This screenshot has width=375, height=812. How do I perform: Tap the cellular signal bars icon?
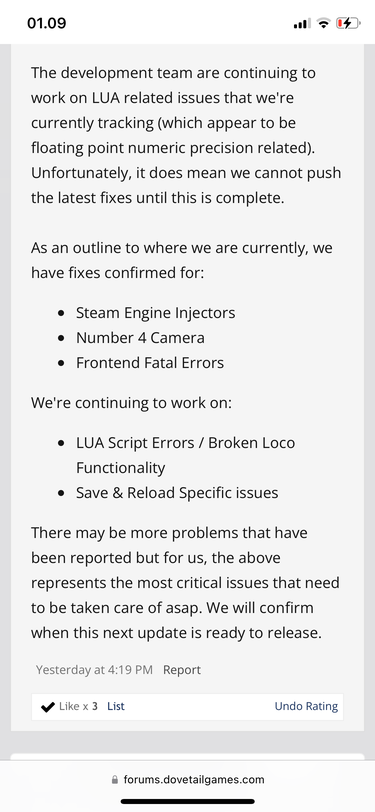click(302, 23)
